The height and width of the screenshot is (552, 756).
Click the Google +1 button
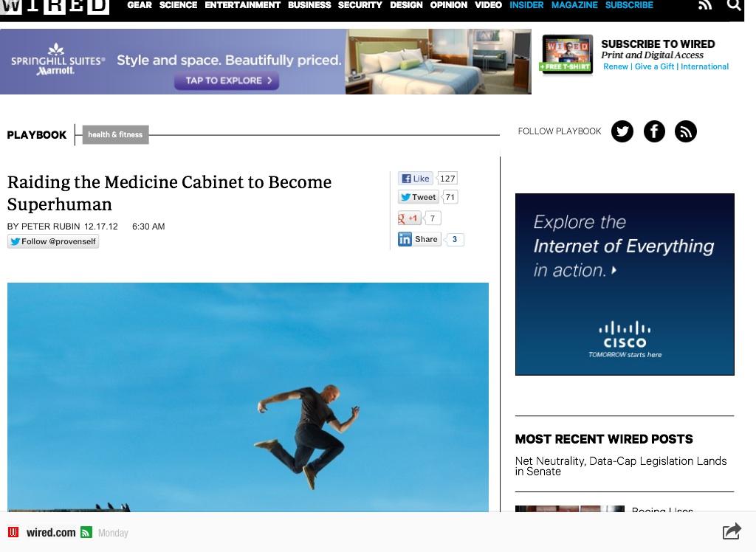(409, 218)
